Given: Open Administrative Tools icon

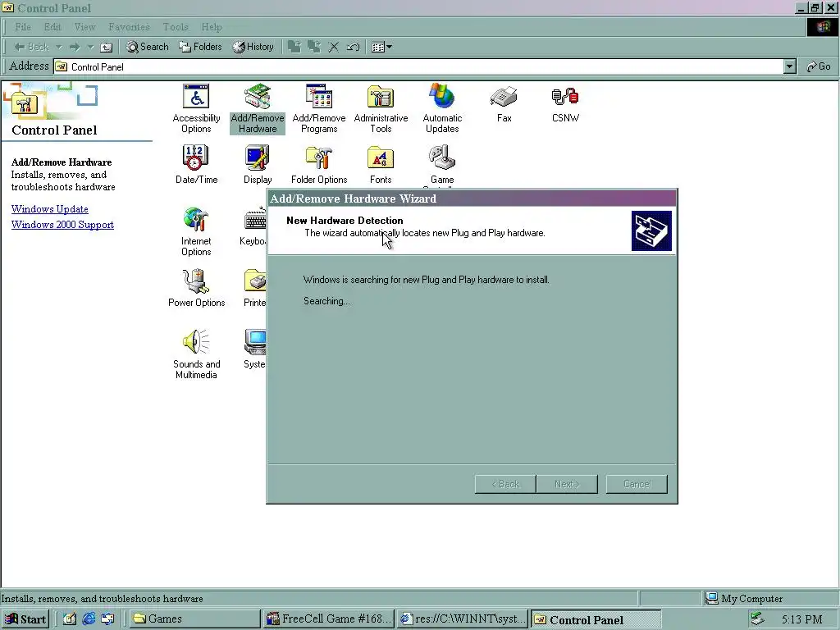Looking at the screenshot, I should click(x=381, y=109).
